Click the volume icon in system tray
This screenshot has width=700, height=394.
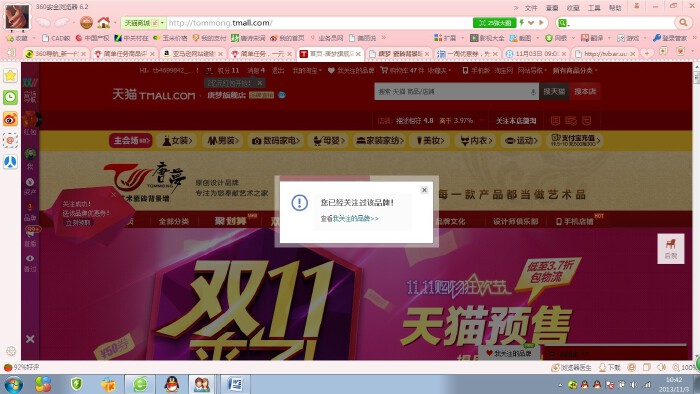pos(634,385)
